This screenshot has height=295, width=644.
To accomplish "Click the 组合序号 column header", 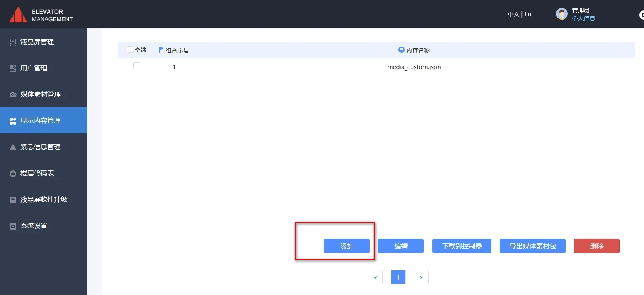I will point(174,50).
